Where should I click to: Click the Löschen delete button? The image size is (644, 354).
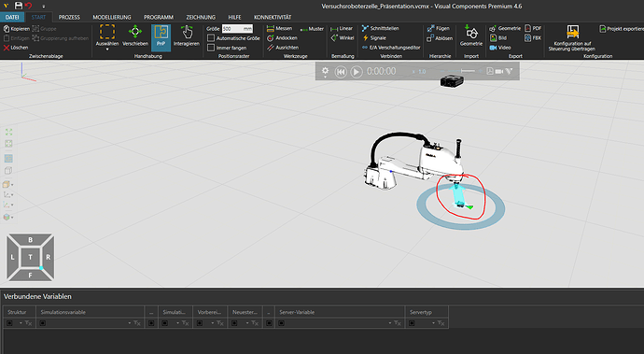point(16,48)
